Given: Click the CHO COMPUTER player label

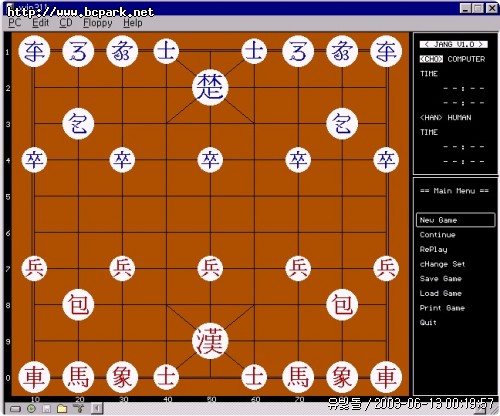Looking at the screenshot, I should 452,59.
